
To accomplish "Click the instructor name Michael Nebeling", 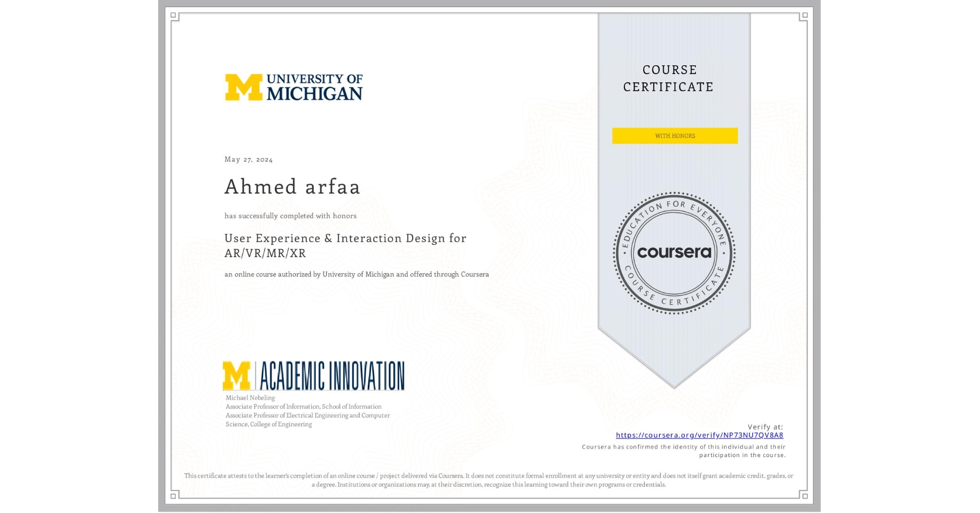I will click(250, 398).
